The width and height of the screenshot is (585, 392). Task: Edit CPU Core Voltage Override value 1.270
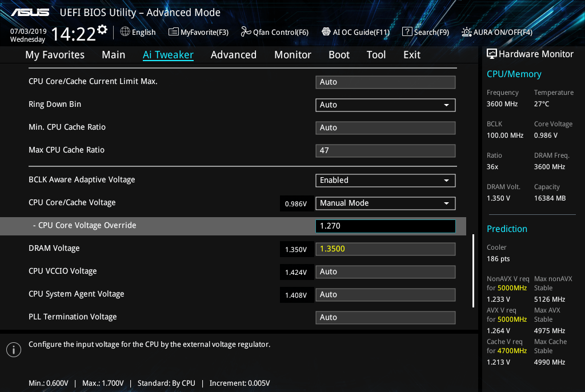pos(386,226)
